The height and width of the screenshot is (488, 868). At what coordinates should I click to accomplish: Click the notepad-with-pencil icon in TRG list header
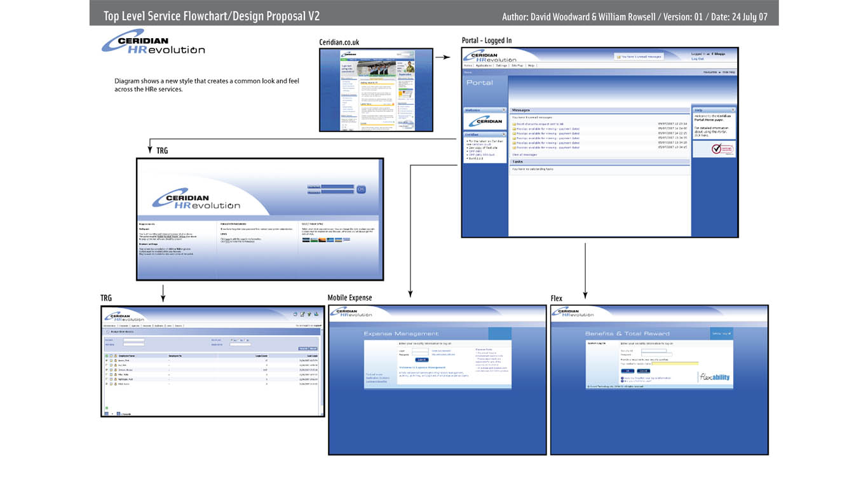[302, 314]
